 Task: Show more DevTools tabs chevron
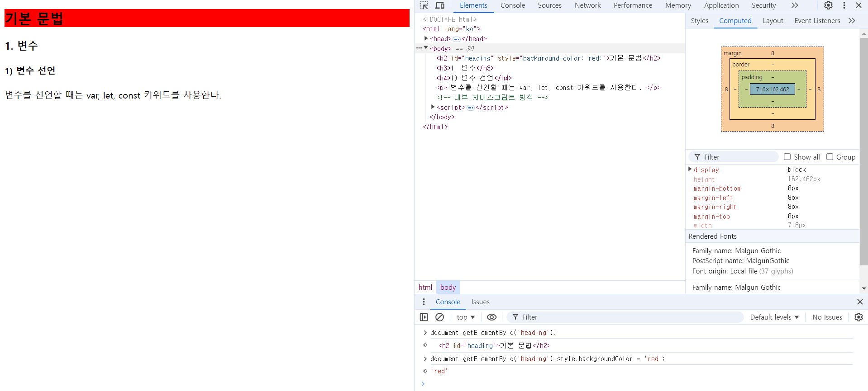[x=795, y=5]
